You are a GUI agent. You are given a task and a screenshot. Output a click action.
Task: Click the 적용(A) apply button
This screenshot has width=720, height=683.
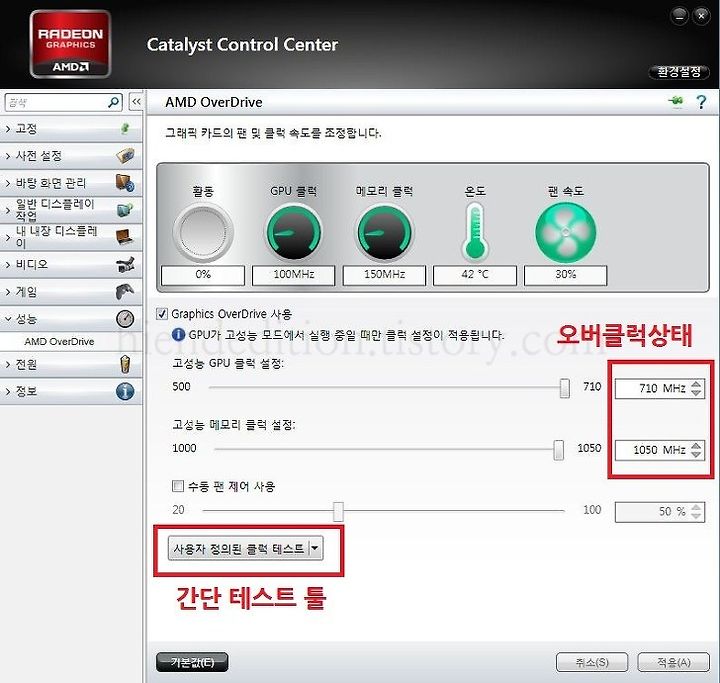tap(674, 662)
